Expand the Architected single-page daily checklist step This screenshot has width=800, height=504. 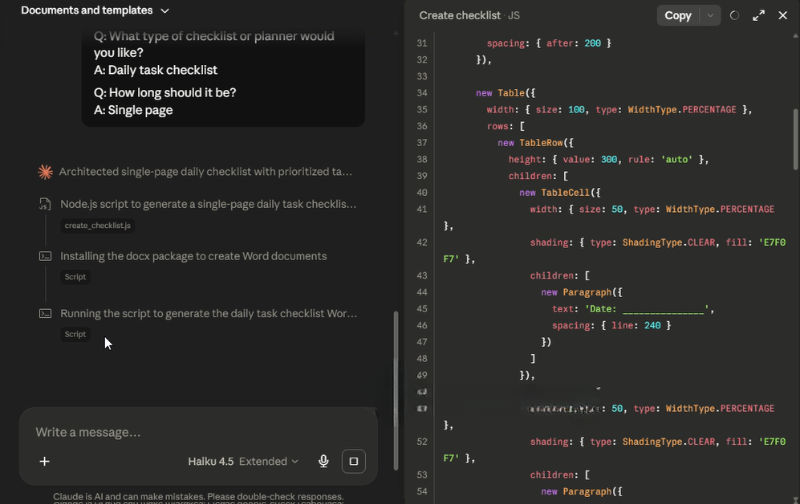(x=206, y=171)
